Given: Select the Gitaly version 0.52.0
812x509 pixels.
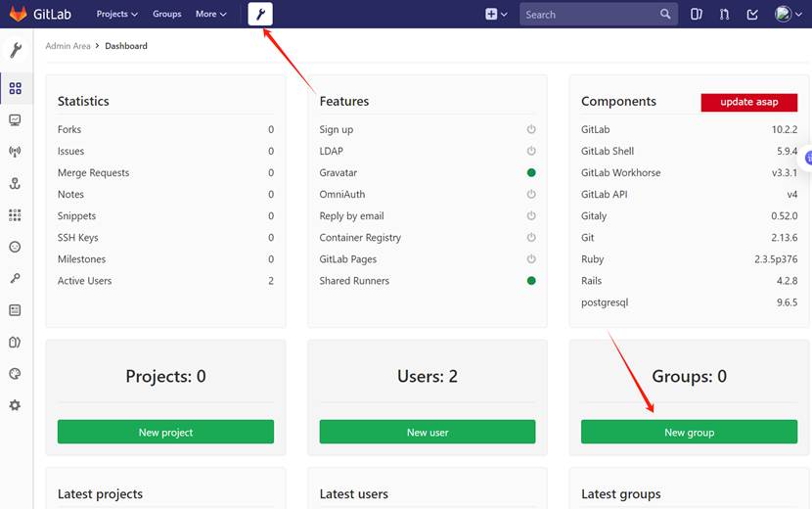Looking at the screenshot, I should click(x=784, y=215).
